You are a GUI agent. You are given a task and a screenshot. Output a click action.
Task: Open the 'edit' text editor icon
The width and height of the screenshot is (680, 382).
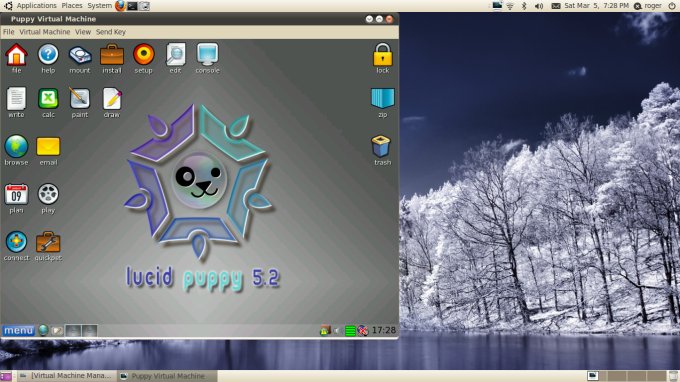176,54
